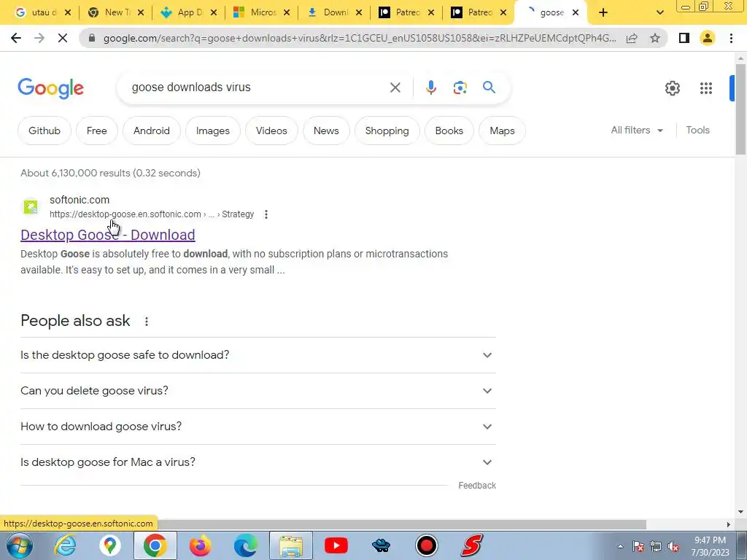Switch to the Microsoft browser tab
This screenshot has width=747, height=560.
[260, 12]
